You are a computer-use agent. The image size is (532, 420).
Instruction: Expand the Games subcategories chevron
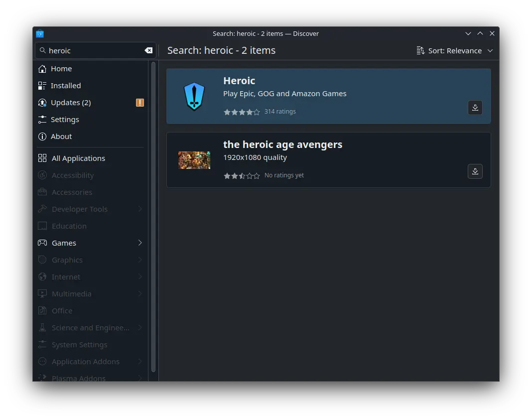[x=140, y=243]
